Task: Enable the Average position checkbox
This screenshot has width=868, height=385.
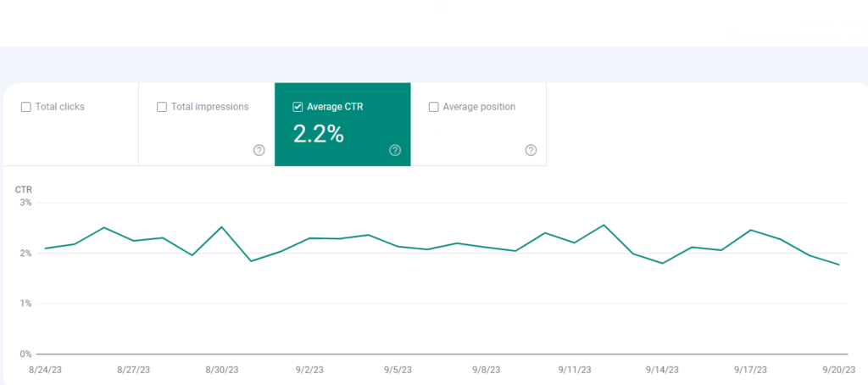Action: click(x=434, y=107)
